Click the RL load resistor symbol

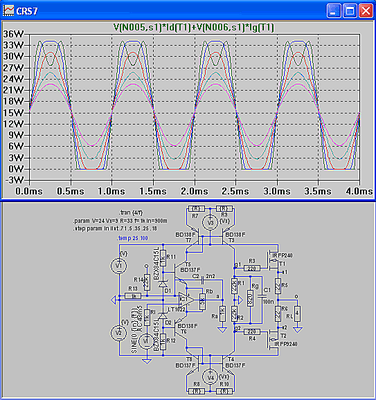297,314
